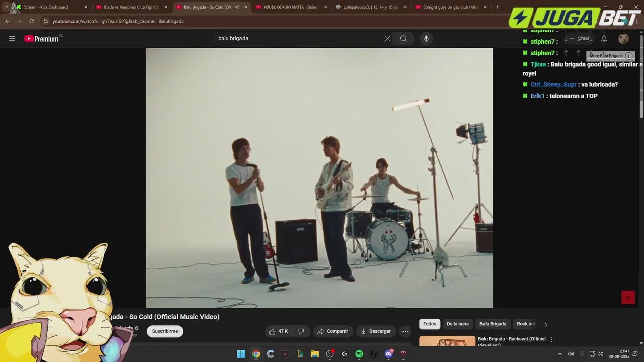Viewport: 644px width, 362px height.
Task: Open Balu Brigada - Backseat video thumbnail
Action: point(447,341)
